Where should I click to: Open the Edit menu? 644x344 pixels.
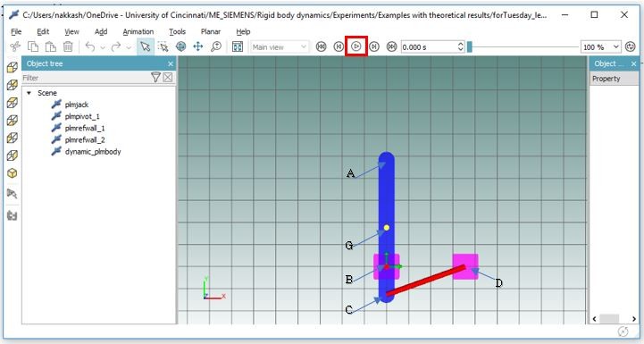pos(43,31)
